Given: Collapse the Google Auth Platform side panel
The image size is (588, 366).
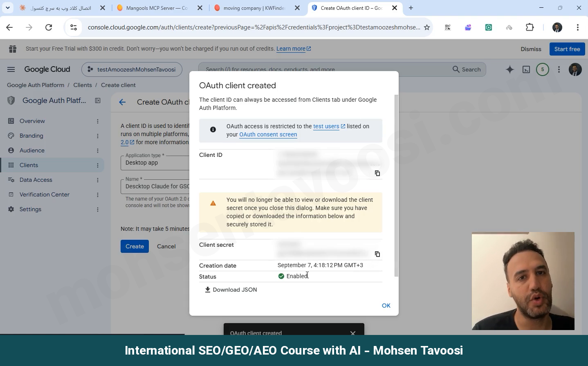Looking at the screenshot, I should pos(98,100).
